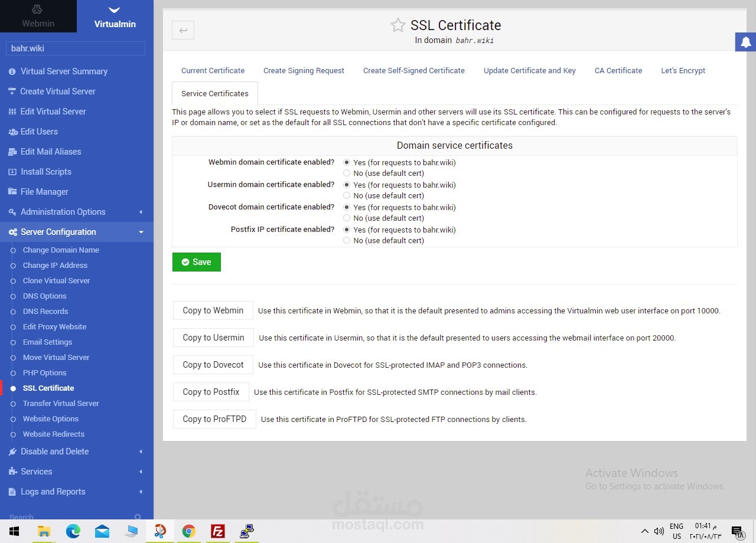Select No for Webmin domain certificate
This screenshot has height=543, width=756.
click(347, 173)
